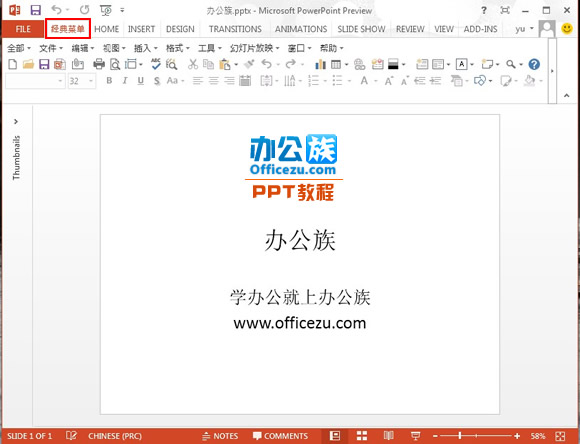This screenshot has width=580, height=444.
Task: Open the 编辑 menu
Action: point(83,48)
